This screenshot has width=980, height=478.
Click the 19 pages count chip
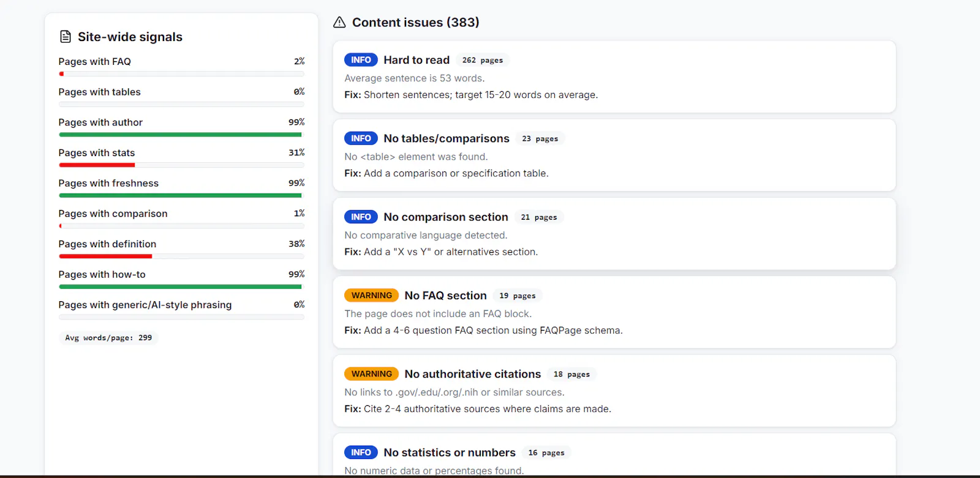pyautogui.click(x=518, y=296)
